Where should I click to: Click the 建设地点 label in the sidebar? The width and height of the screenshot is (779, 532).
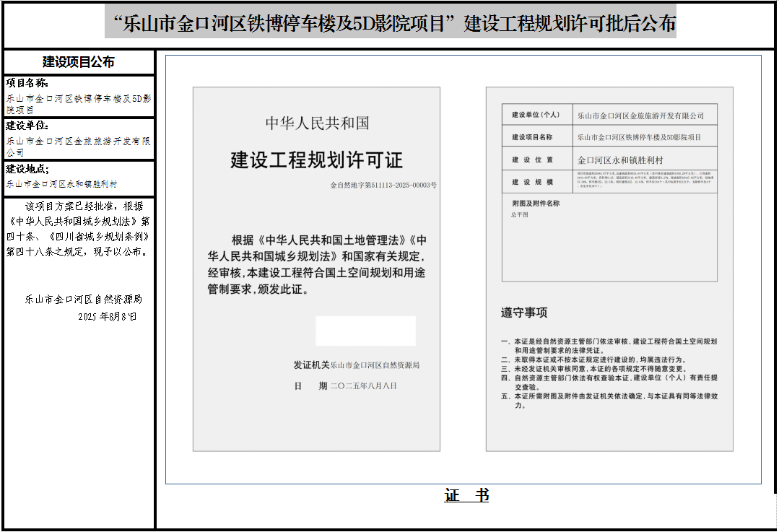point(27,169)
